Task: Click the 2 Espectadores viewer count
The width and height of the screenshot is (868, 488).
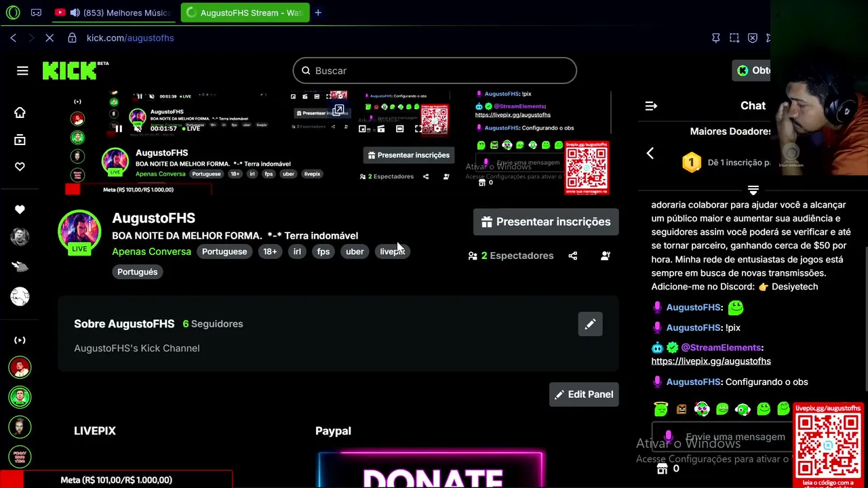Action: [x=511, y=256]
